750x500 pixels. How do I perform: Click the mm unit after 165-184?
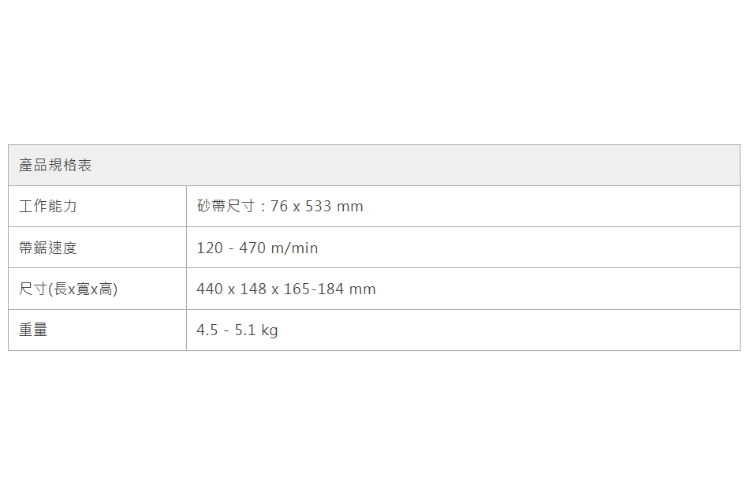pos(363,290)
